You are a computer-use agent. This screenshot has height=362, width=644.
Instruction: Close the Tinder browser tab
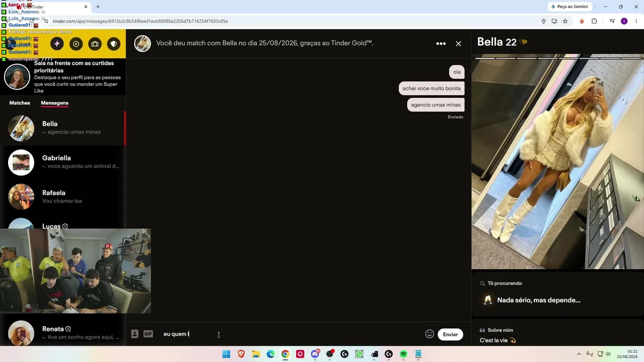point(86,7)
